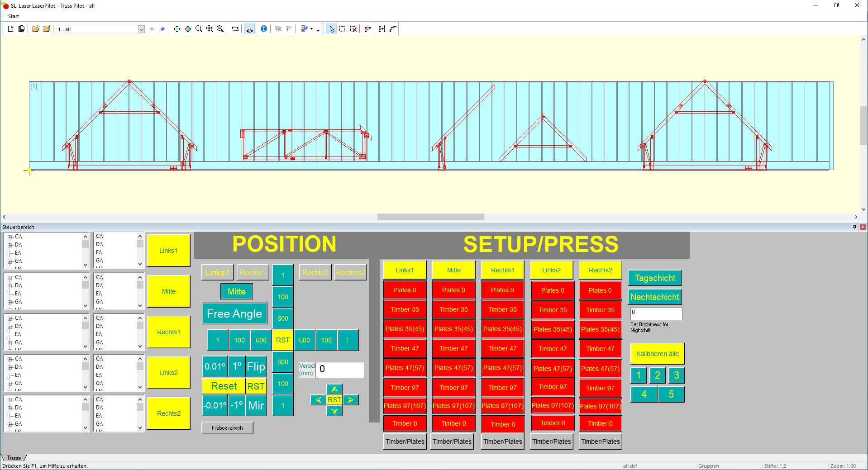The height and width of the screenshot is (470, 868).
Task: Expand the first D:\ tree node
Action: [10, 245]
